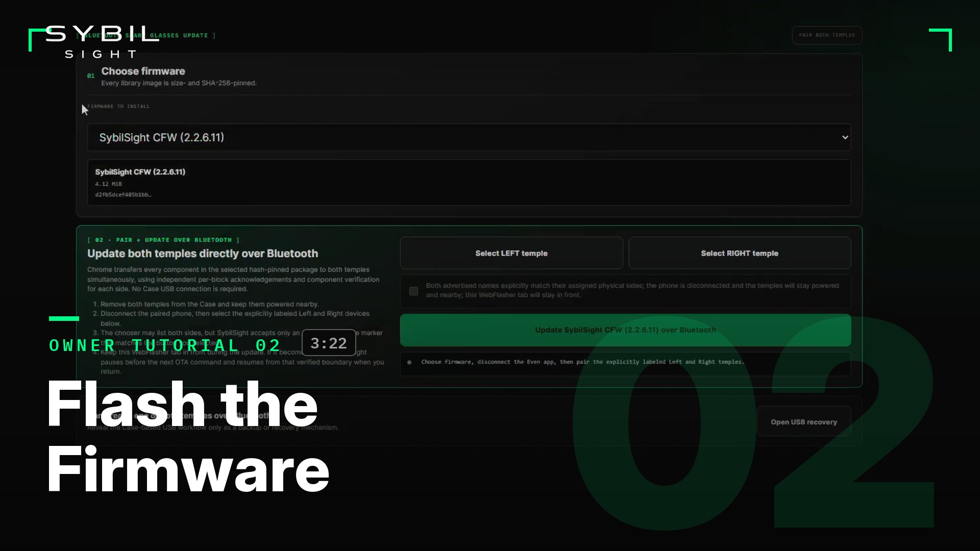The height and width of the screenshot is (551, 980).
Task: Click the Every library image is size- text
Action: click(179, 83)
